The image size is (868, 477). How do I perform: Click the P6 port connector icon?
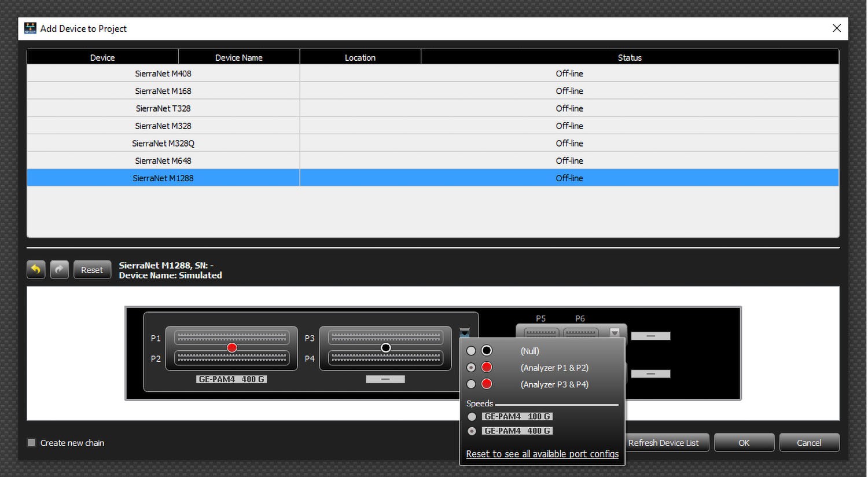click(580, 333)
